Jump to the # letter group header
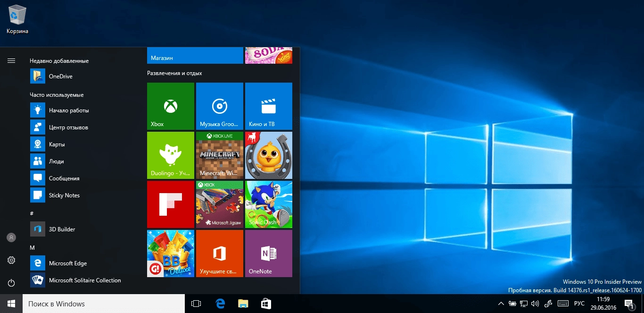The width and height of the screenshot is (644, 313). tap(32, 213)
